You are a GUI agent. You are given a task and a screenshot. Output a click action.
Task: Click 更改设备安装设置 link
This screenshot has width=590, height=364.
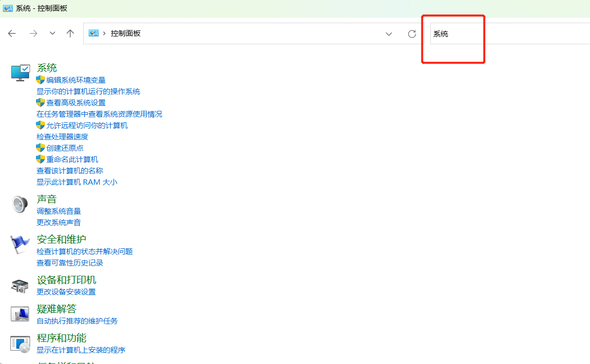point(66,292)
